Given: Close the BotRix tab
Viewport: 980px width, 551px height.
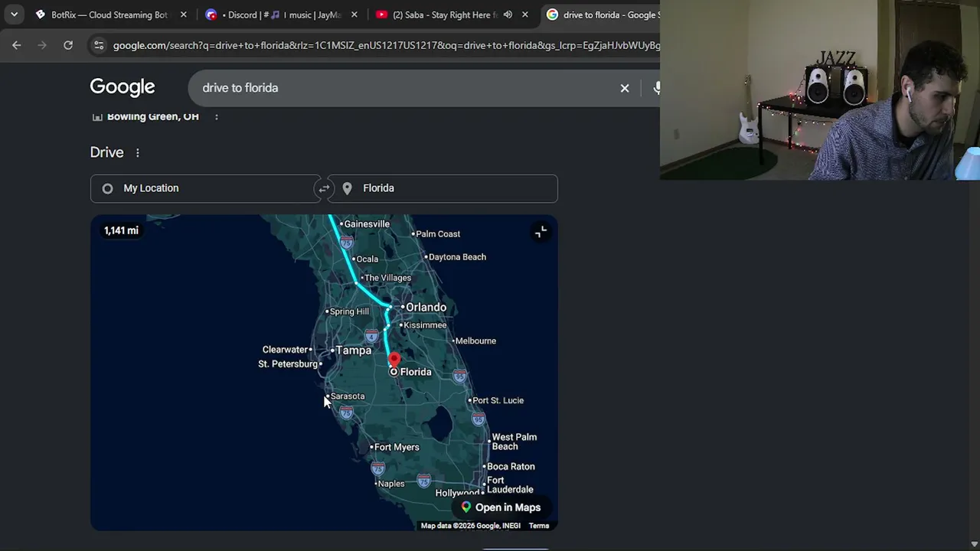Looking at the screenshot, I should click(x=183, y=15).
